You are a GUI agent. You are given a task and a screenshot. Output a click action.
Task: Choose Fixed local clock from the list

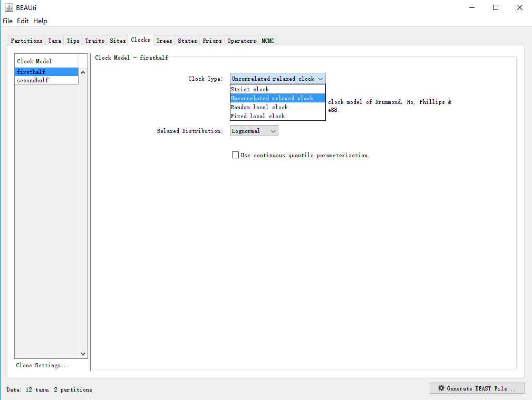tap(277, 116)
